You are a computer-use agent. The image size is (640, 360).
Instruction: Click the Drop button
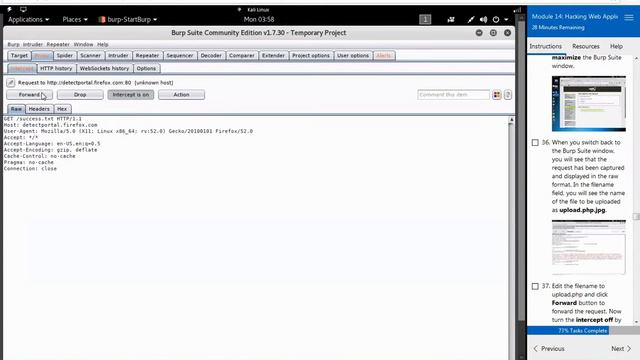click(80, 95)
